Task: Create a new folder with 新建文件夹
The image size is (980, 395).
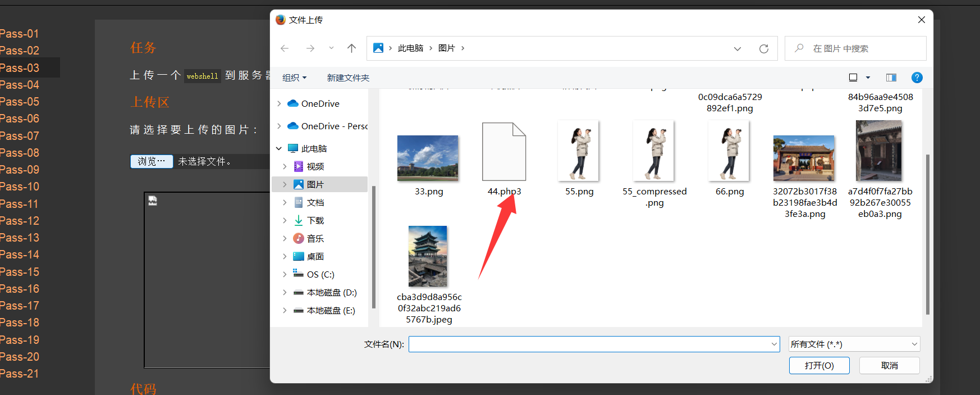Action: coord(348,78)
